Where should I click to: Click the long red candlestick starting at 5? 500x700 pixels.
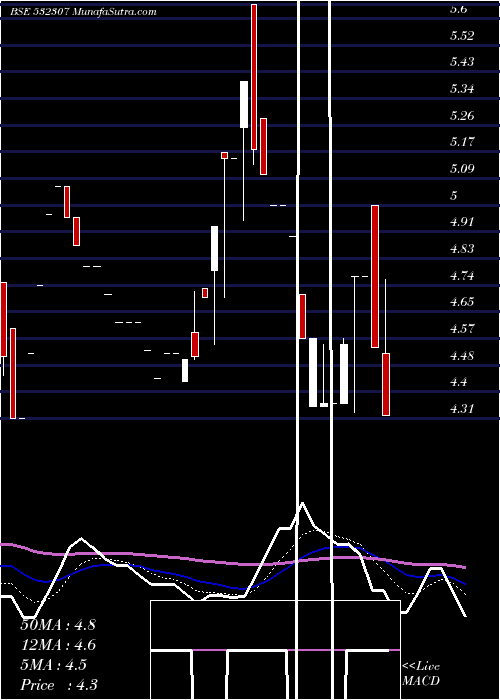(x=375, y=276)
